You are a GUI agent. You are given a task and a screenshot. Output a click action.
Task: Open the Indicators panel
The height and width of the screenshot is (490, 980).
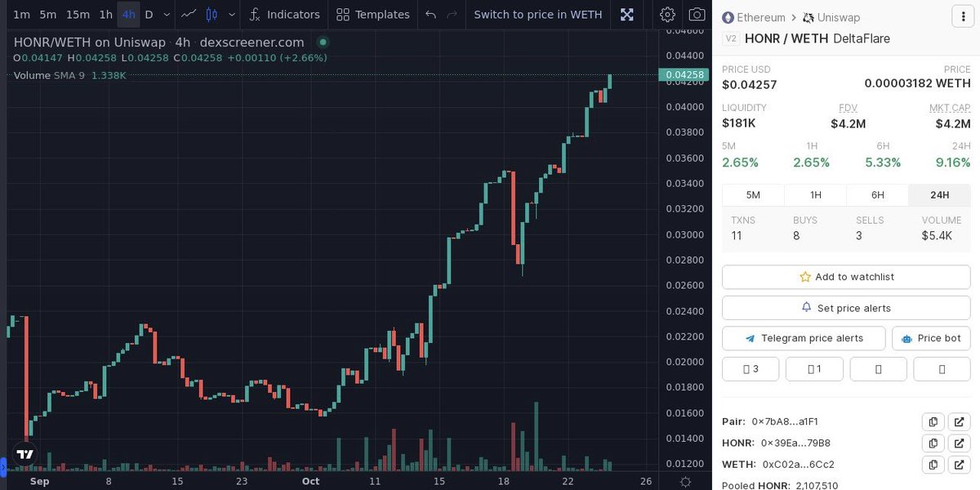coord(284,14)
